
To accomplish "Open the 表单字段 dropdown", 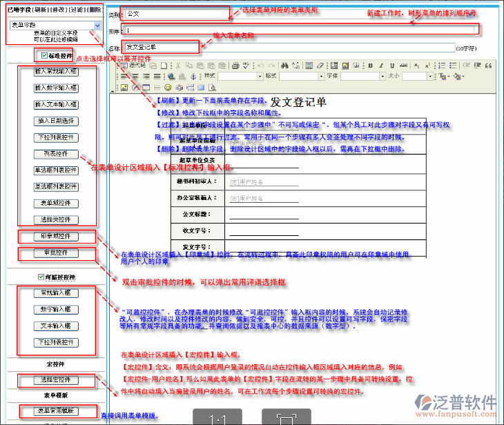I will [x=56, y=25].
